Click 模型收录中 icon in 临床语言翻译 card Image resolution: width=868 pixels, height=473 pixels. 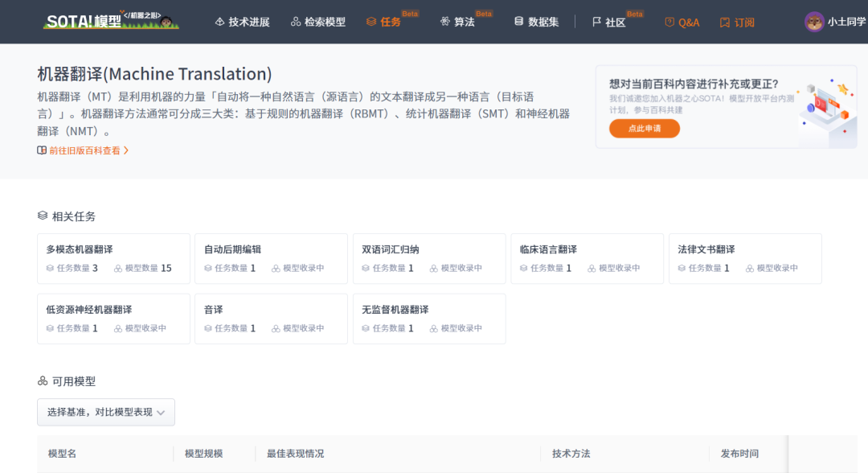click(x=592, y=268)
